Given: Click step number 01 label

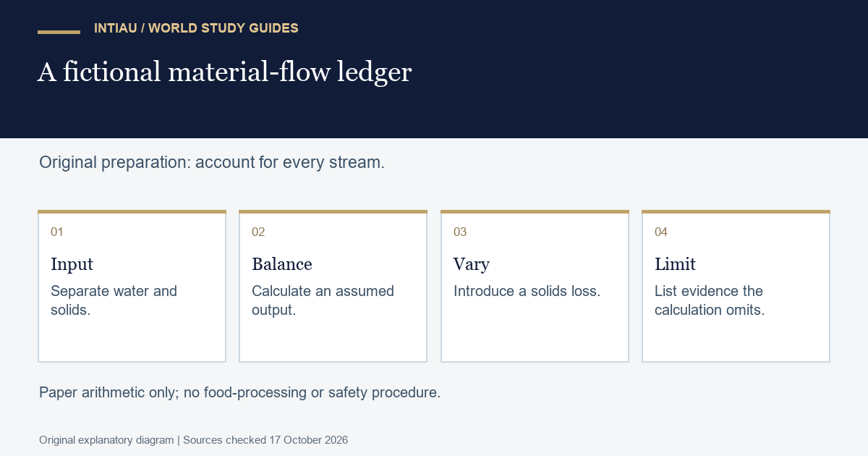Looking at the screenshot, I should coord(57,232).
